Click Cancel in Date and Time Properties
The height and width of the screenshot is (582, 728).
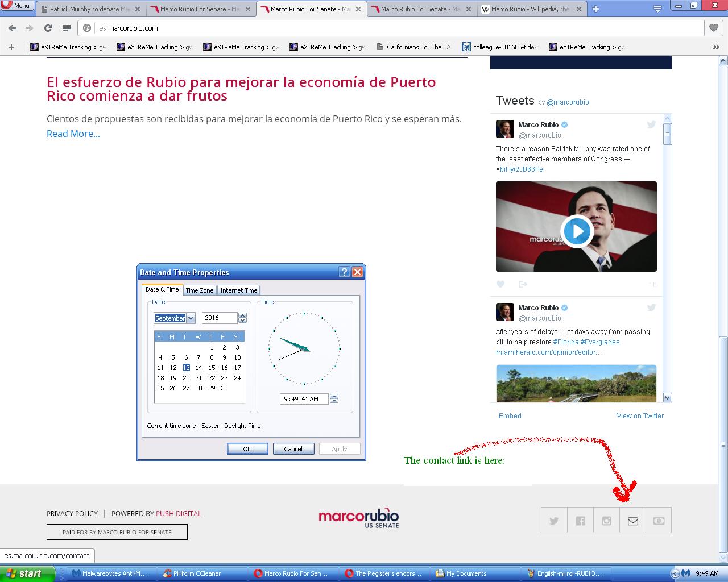[293, 449]
